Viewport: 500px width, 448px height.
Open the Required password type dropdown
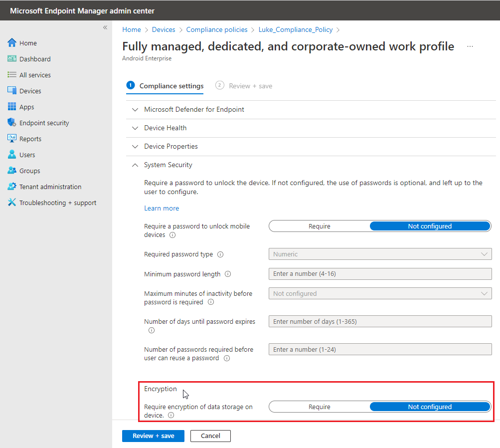[x=380, y=254]
